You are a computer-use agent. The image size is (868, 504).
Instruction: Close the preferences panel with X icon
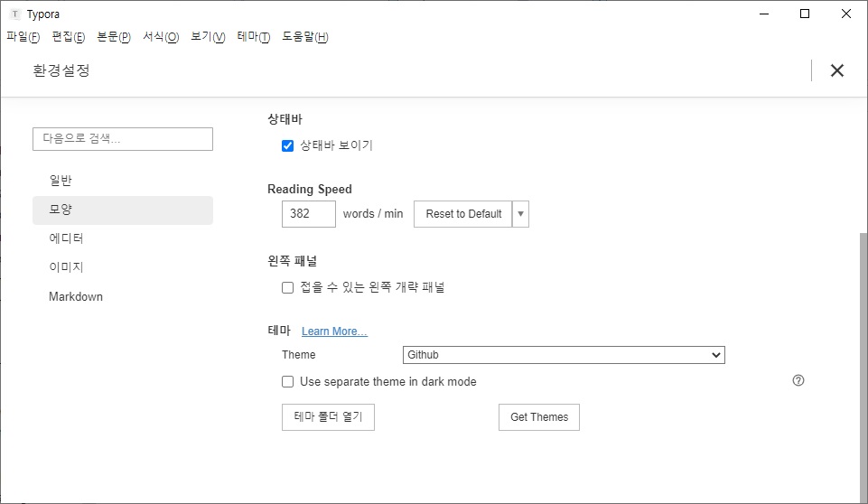[837, 70]
